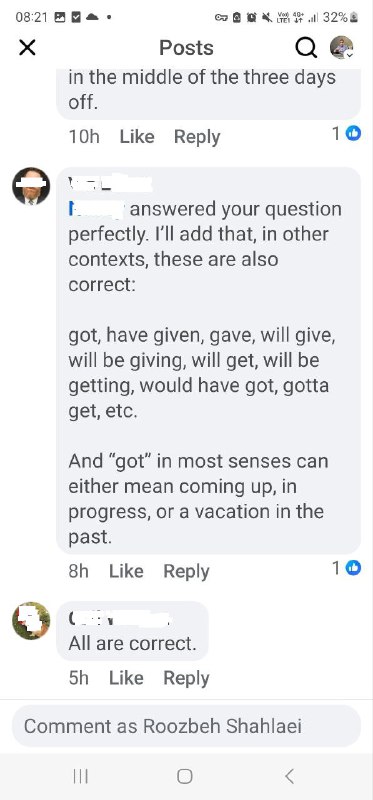The width and height of the screenshot is (373, 800).
Task: Open profile switcher avatar at top right
Action: [342, 48]
